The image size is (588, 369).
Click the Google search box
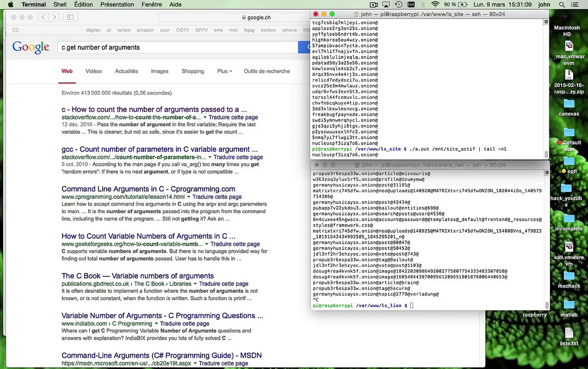pyautogui.click(x=178, y=47)
